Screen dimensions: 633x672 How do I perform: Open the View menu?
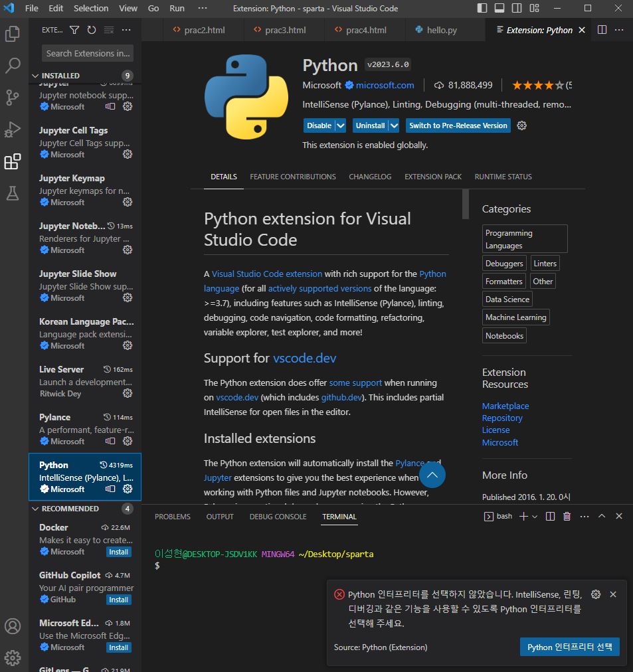tap(128, 8)
